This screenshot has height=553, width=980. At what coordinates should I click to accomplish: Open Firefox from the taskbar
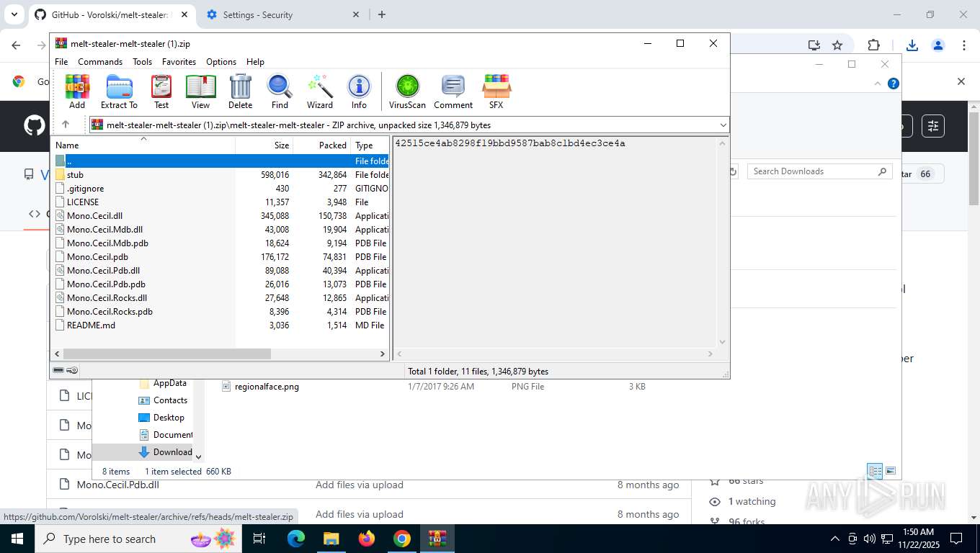pos(367,539)
